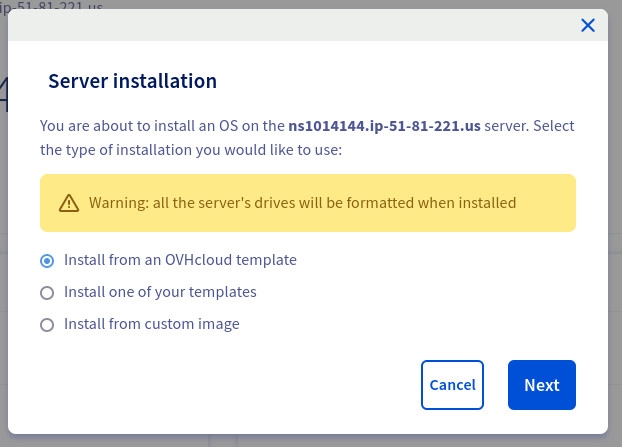The height and width of the screenshot is (447, 622).
Task: Click the 'Install from custom image' label text
Action: pos(151,324)
